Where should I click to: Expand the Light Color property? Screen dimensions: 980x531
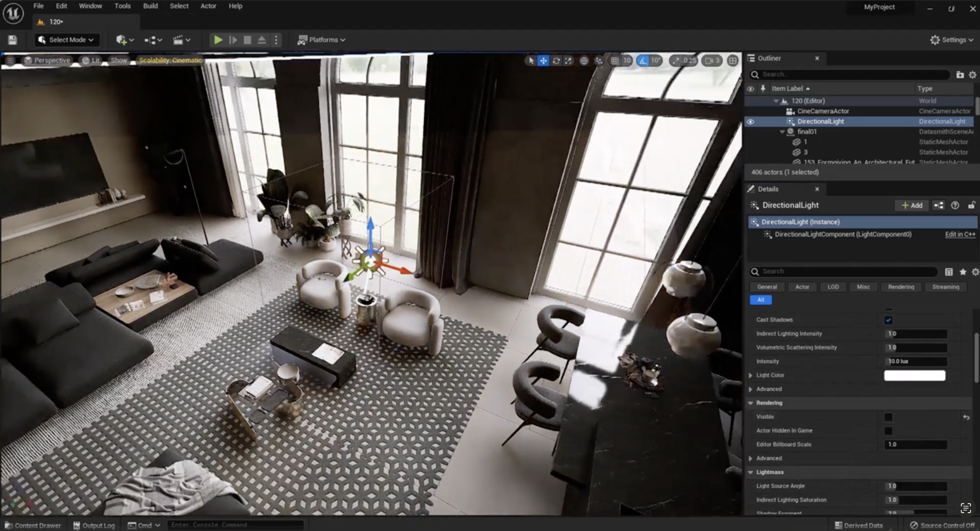point(750,375)
